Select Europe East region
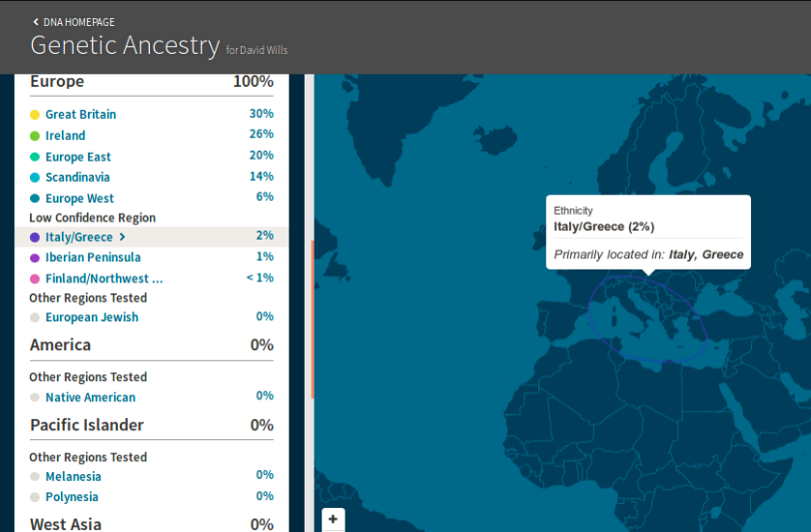 (78, 157)
